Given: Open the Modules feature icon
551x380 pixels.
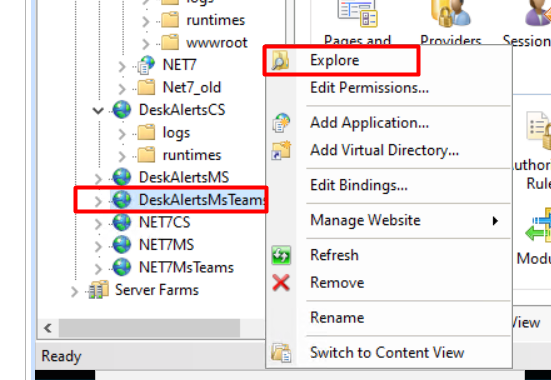Looking at the screenshot, I should 538,225.
